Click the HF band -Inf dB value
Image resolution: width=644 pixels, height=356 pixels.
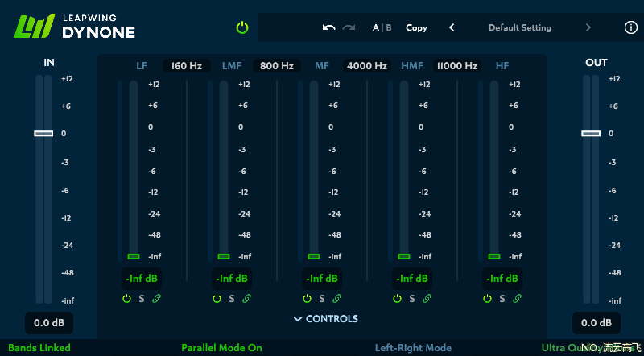pyautogui.click(x=502, y=279)
